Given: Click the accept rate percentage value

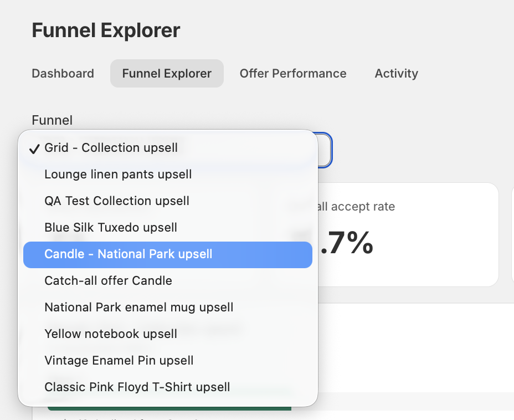Looking at the screenshot, I should point(347,243).
